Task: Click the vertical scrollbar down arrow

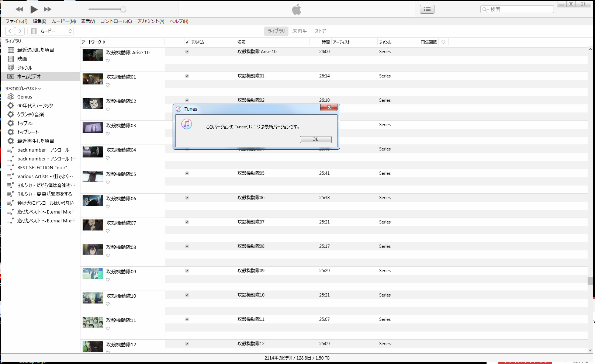Action: [591, 350]
